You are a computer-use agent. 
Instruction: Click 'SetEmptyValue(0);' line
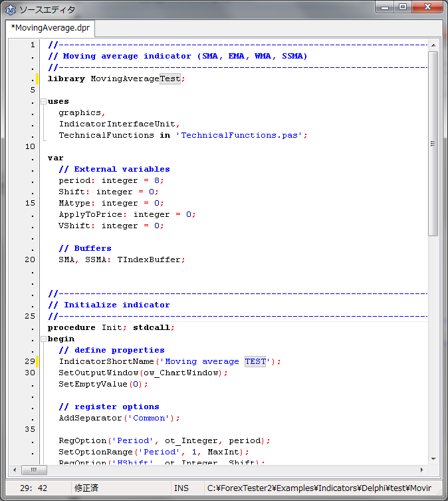(103, 384)
